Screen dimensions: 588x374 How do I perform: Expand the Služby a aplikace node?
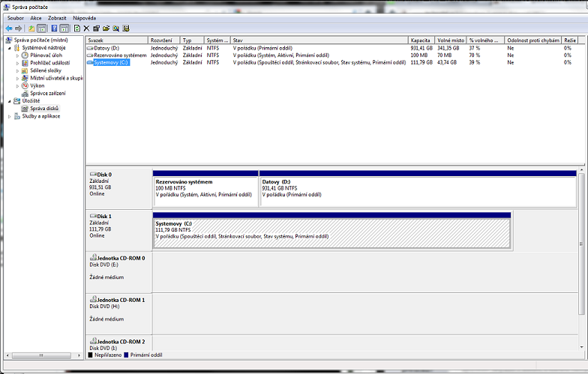(10, 116)
